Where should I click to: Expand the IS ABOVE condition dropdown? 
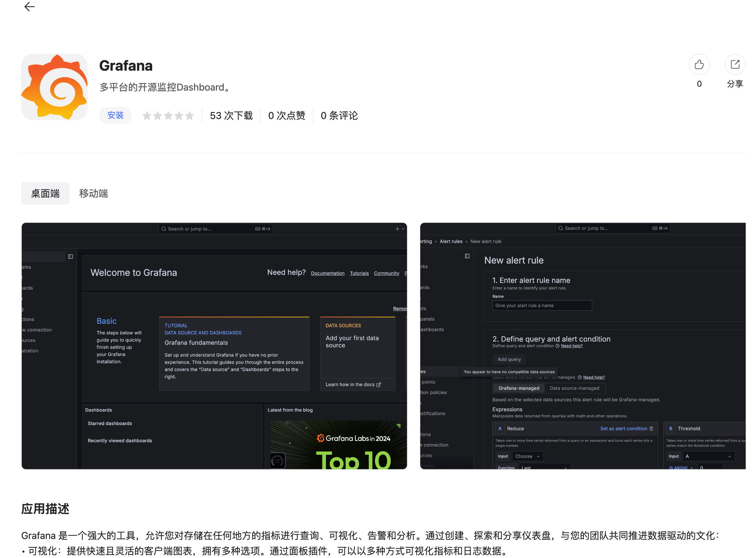coord(681,467)
